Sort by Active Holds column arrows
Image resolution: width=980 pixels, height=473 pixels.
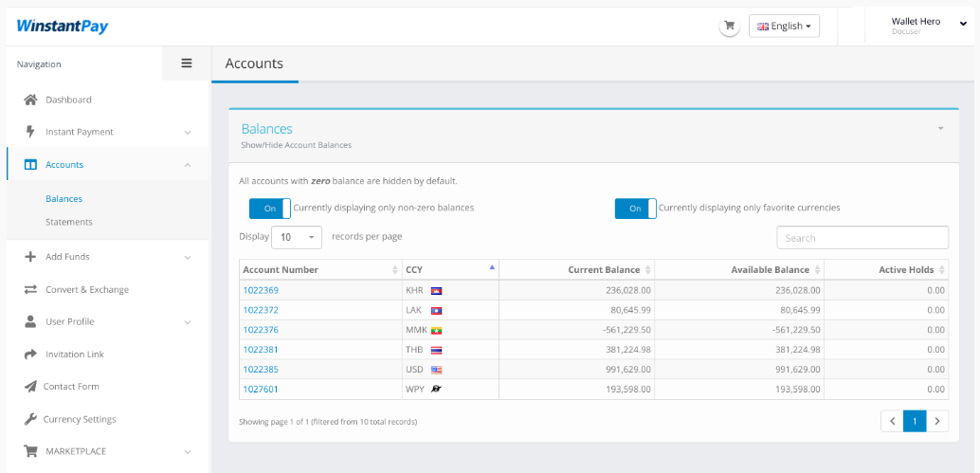point(942,270)
